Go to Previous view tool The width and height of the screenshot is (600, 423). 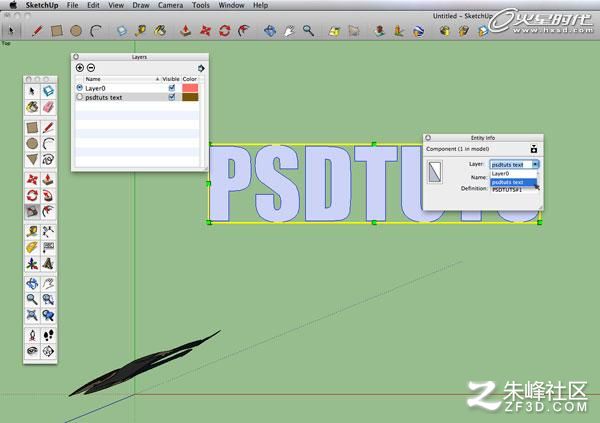coord(48,315)
